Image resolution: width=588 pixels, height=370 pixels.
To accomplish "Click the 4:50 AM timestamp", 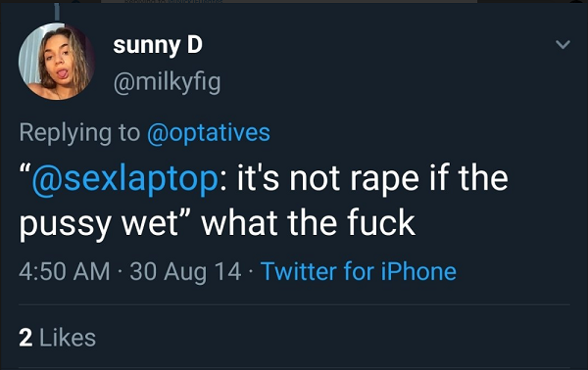I will pos(65,271).
